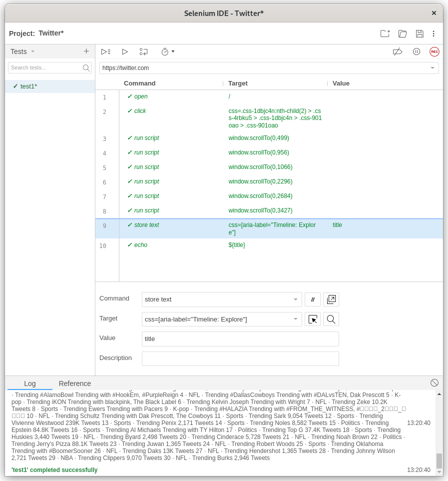
Task: Open project folder icon
Action: click(403, 33)
